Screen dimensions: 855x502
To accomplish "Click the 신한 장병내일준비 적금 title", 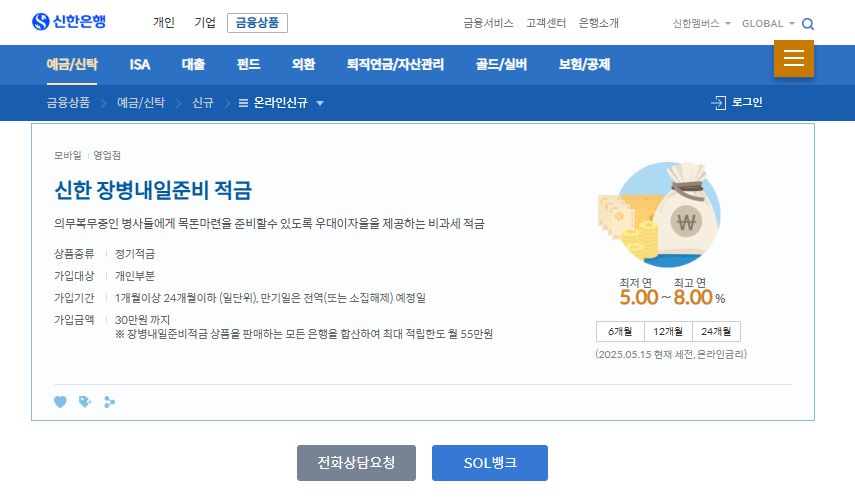I will click(x=153, y=190).
